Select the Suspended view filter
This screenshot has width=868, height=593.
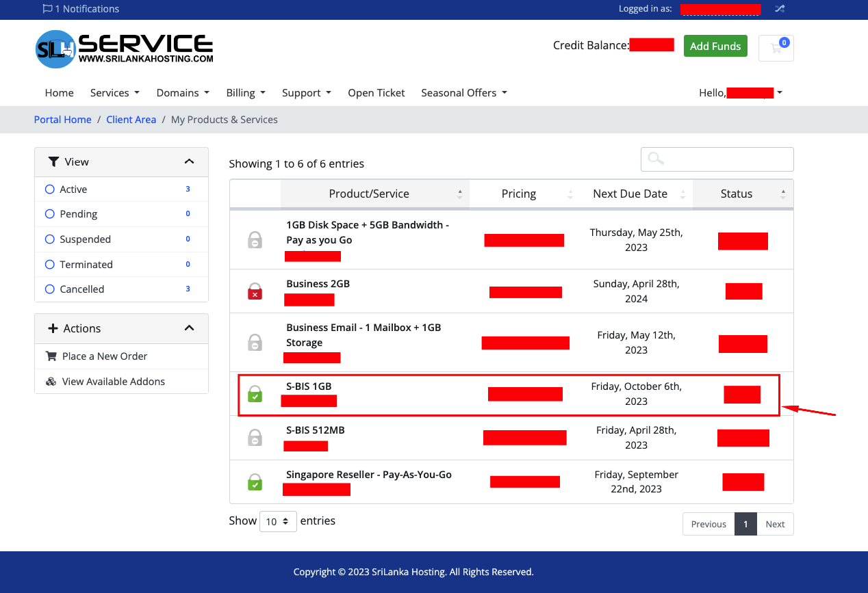[85, 239]
